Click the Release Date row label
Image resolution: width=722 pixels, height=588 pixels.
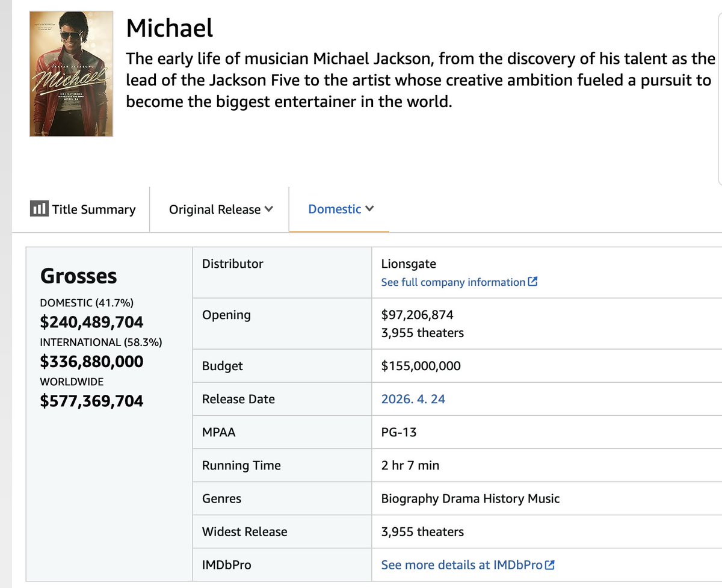pyautogui.click(x=238, y=399)
